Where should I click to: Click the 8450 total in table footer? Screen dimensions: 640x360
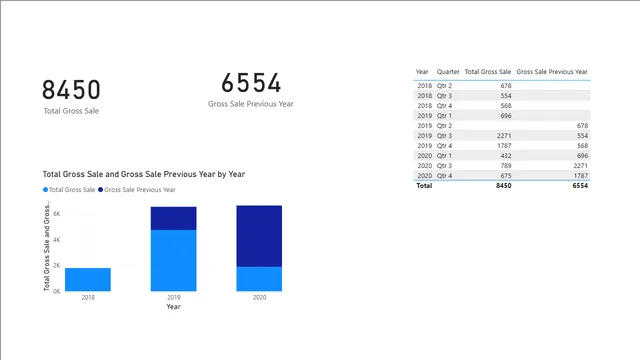coord(504,186)
